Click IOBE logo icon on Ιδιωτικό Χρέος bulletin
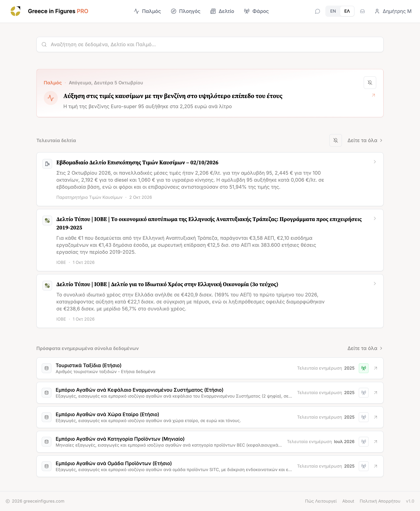The height and width of the screenshot is (511, 420). (x=47, y=285)
